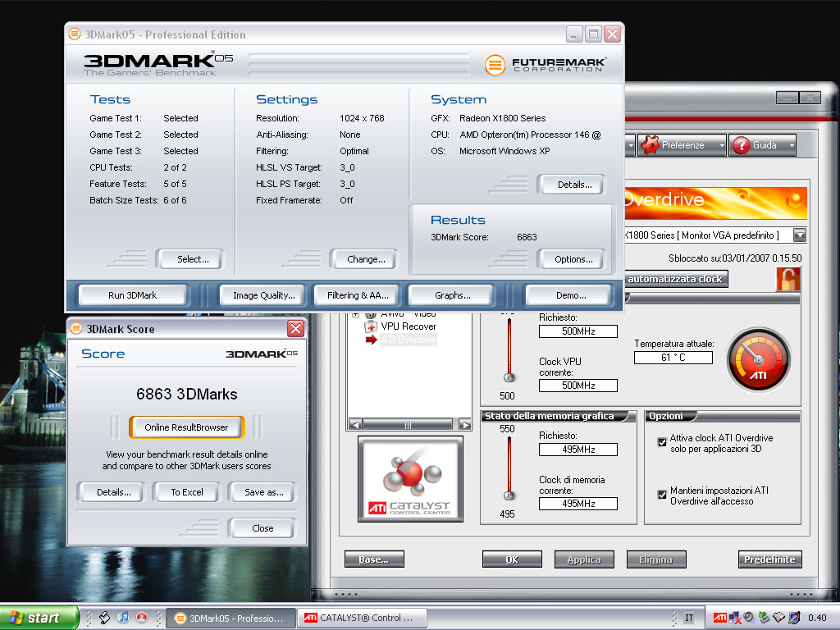Click the memory Richiesto 495MHz field
The height and width of the screenshot is (630, 840).
[578, 450]
